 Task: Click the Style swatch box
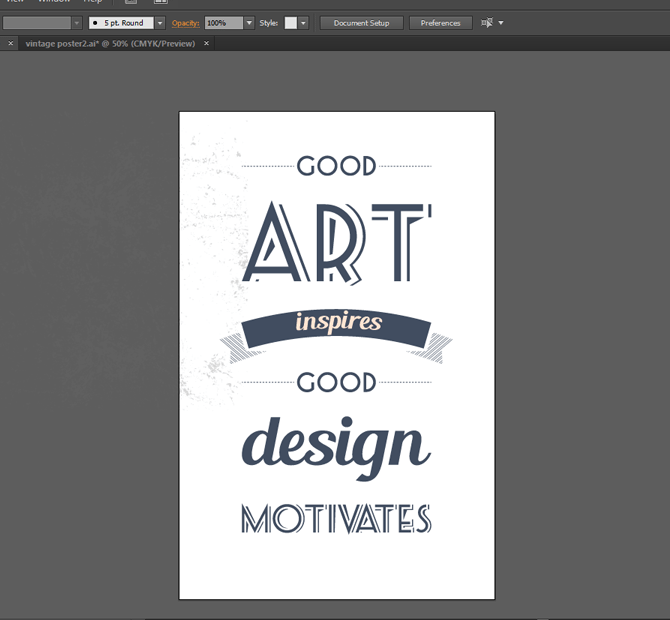(290, 22)
